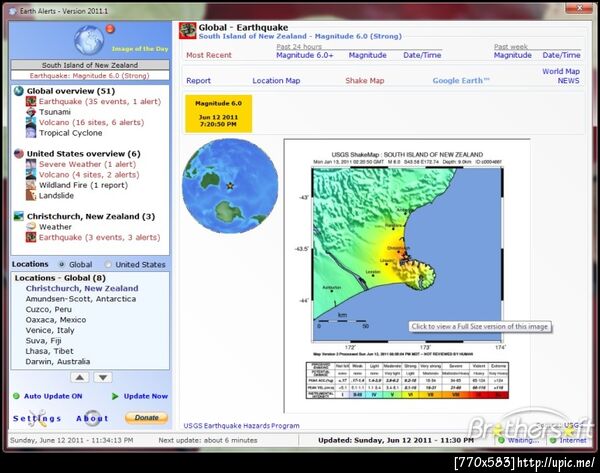Sort past 24 hours by Magnitude

coord(367,55)
